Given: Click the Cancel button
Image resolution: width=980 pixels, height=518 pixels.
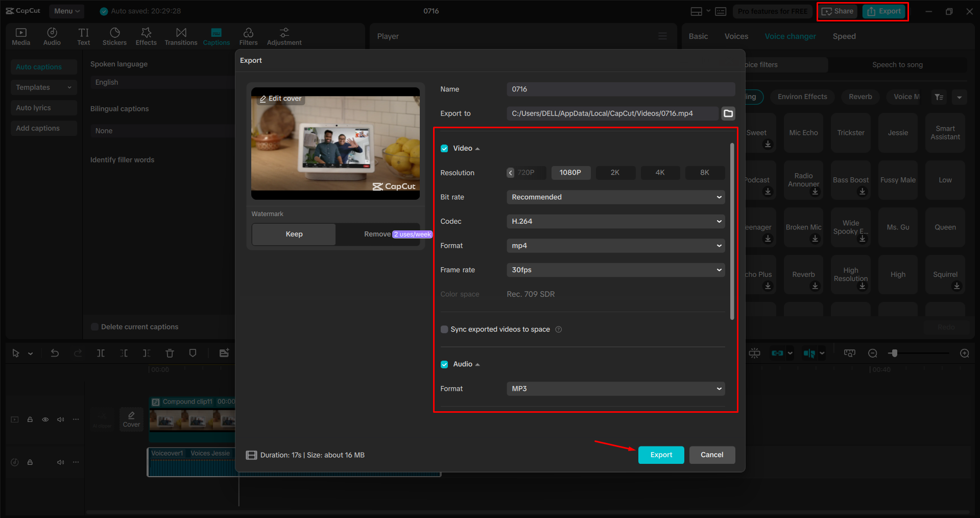Looking at the screenshot, I should click(x=712, y=455).
